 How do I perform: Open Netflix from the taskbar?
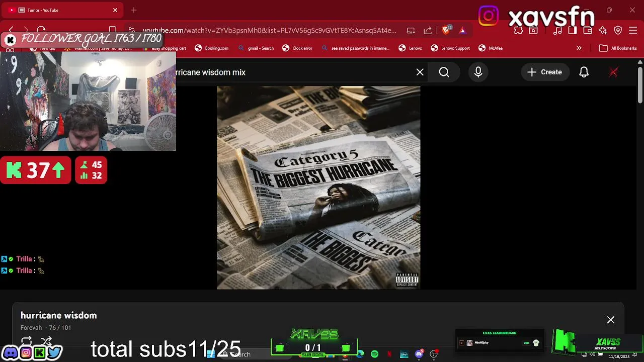tap(389, 354)
